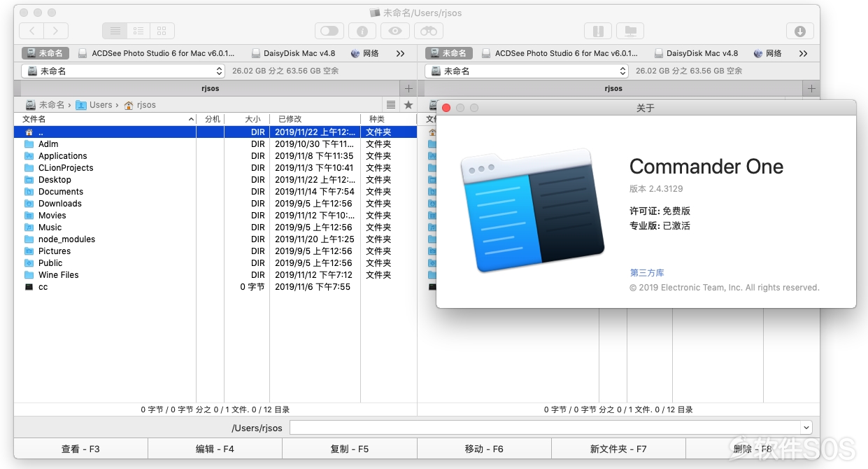Viewport: 868px width, 469px height.
Task: Select the Desktop folder
Action: [215, 180]
